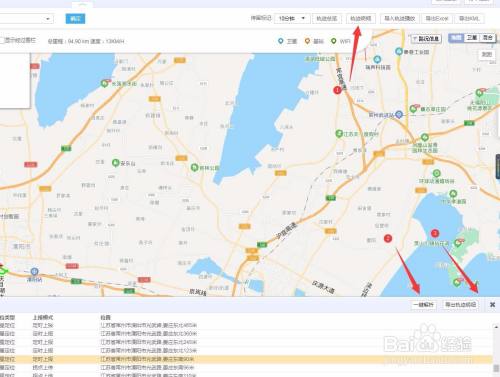Image resolution: width=500 pixels, height=377 pixels.
Task: Click the orange base-station pin in the legend
Action: (307, 41)
